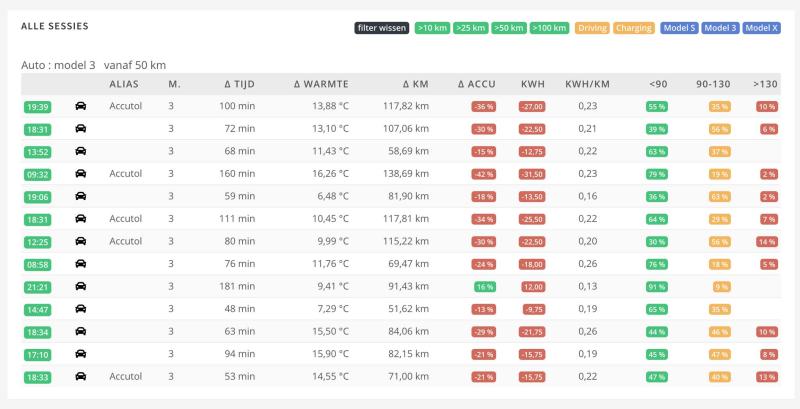Click the car icon in the 09:32 row

[x=81, y=174]
